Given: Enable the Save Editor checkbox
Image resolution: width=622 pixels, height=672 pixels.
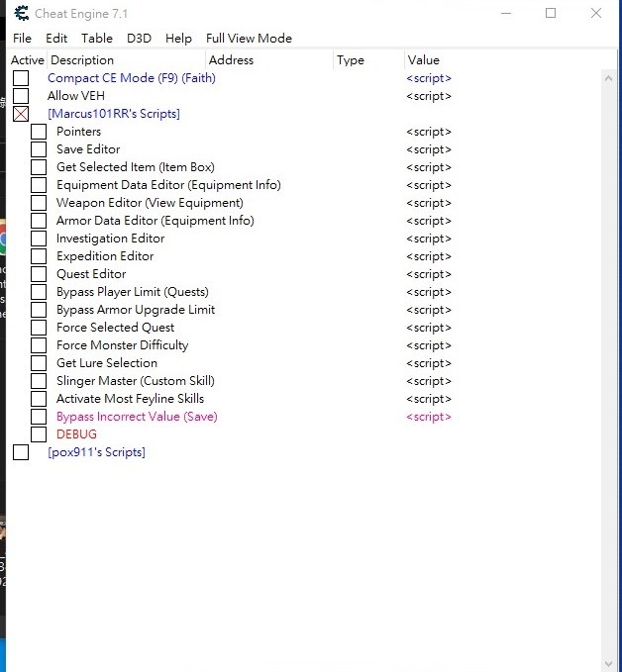Looking at the screenshot, I should (39, 149).
